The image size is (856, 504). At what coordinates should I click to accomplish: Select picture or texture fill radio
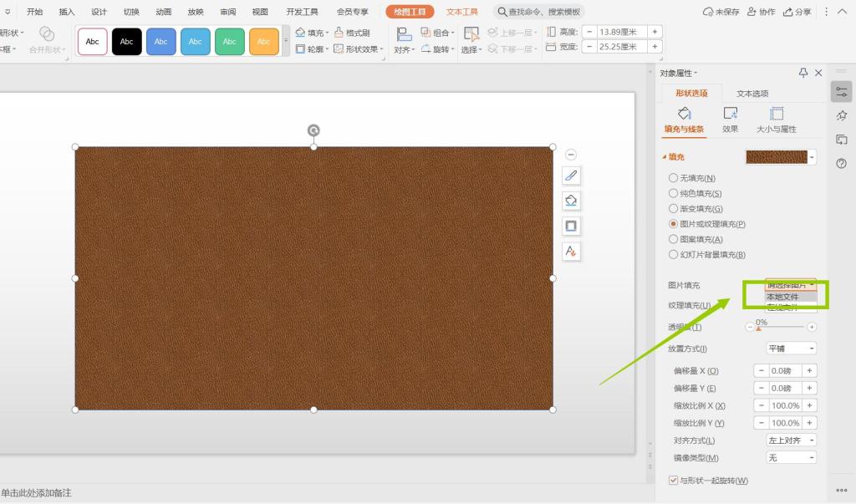673,224
